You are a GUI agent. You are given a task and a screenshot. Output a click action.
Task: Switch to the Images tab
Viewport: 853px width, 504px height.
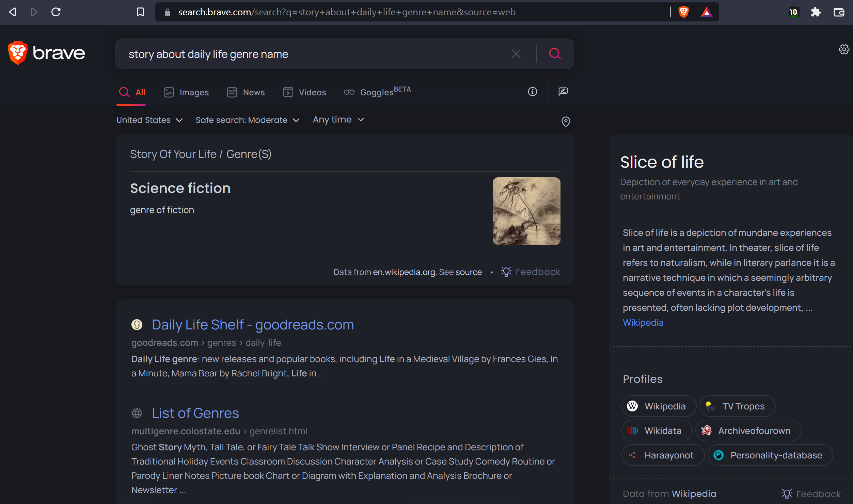pos(186,93)
